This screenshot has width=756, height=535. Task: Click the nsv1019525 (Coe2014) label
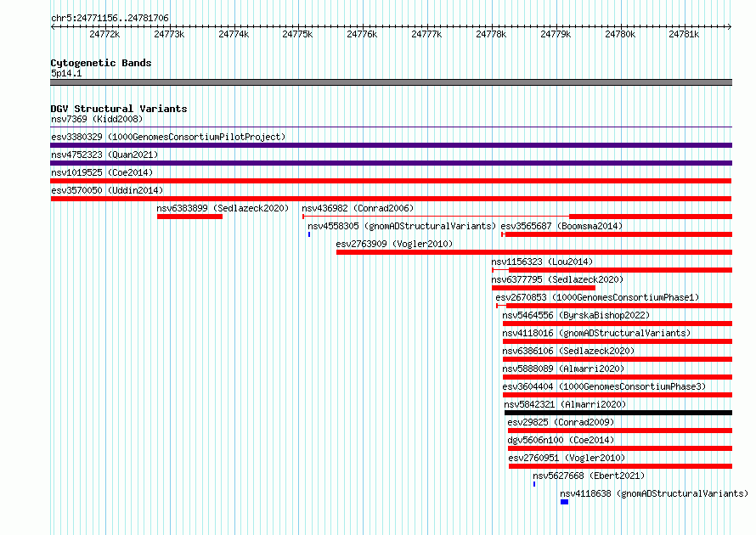pyautogui.click(x=102, y=172)
